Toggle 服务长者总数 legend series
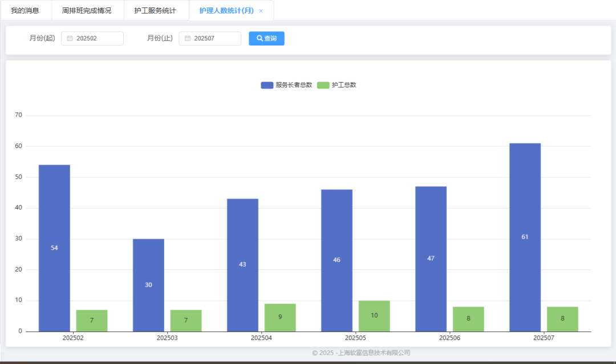Screen dimensions: 616x364 click(293, 85)
